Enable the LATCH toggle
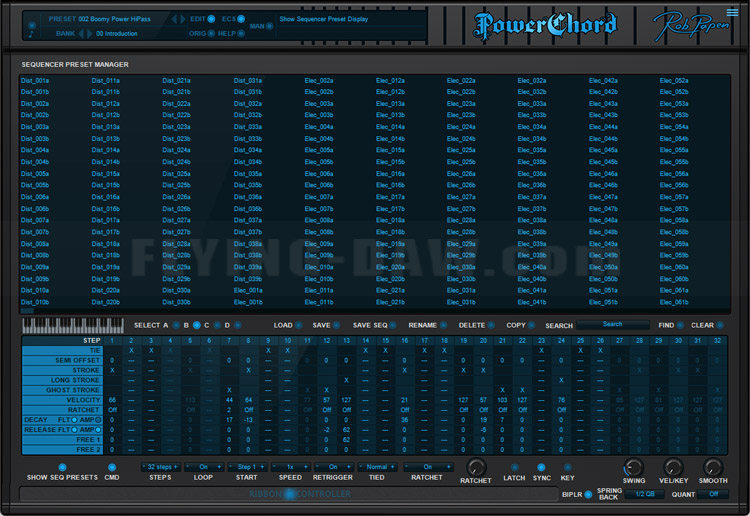Screen dimensions: 750x516 514,467
